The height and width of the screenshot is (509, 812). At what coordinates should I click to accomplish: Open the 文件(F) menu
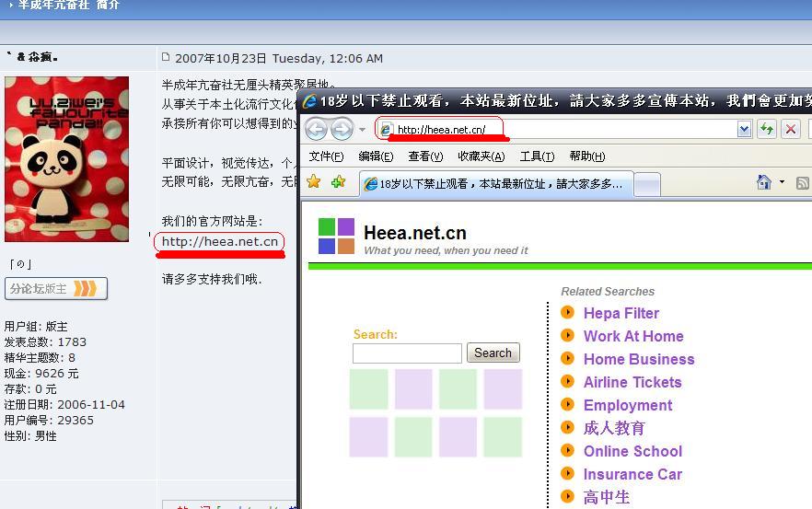pos(326,156)
